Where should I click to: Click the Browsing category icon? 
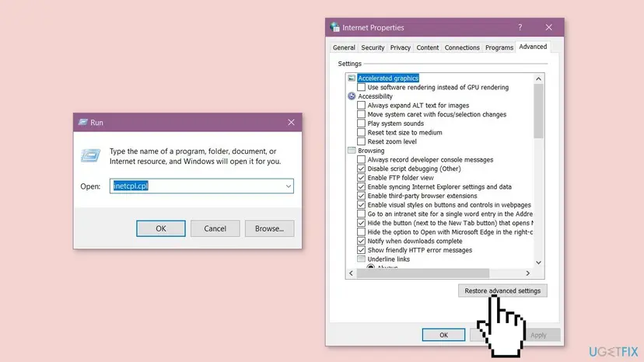352,150
